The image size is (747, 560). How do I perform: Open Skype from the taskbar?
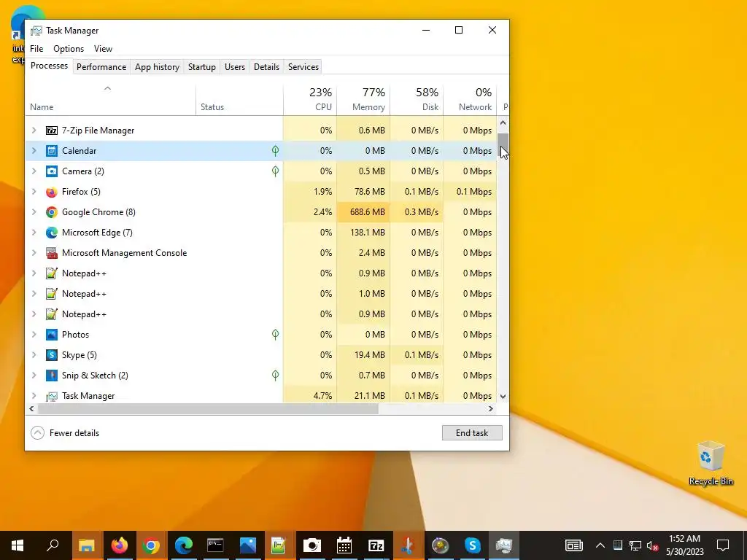tap(472, 545)
